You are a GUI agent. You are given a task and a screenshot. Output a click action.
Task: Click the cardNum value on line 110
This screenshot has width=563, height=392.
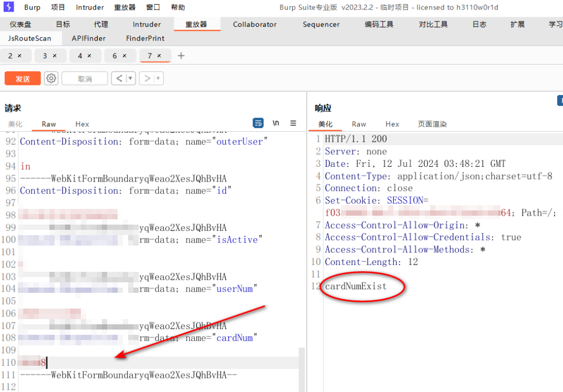coord(33,362)
